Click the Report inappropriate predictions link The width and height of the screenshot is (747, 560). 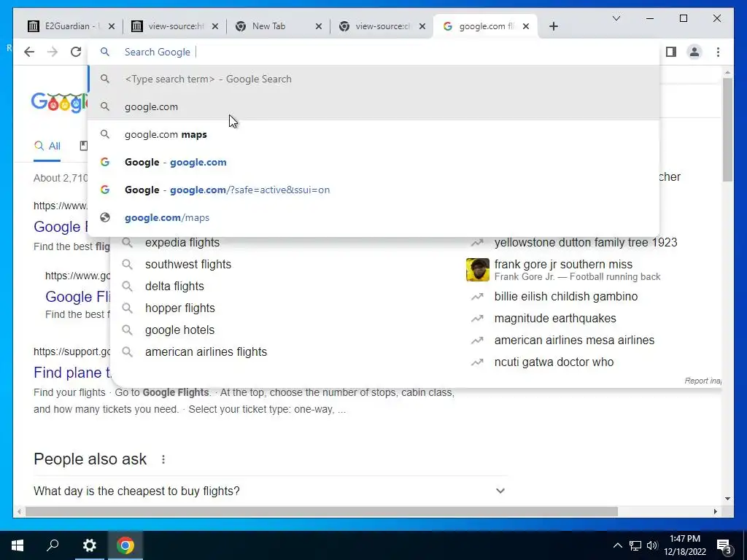[x=703, y=381]
